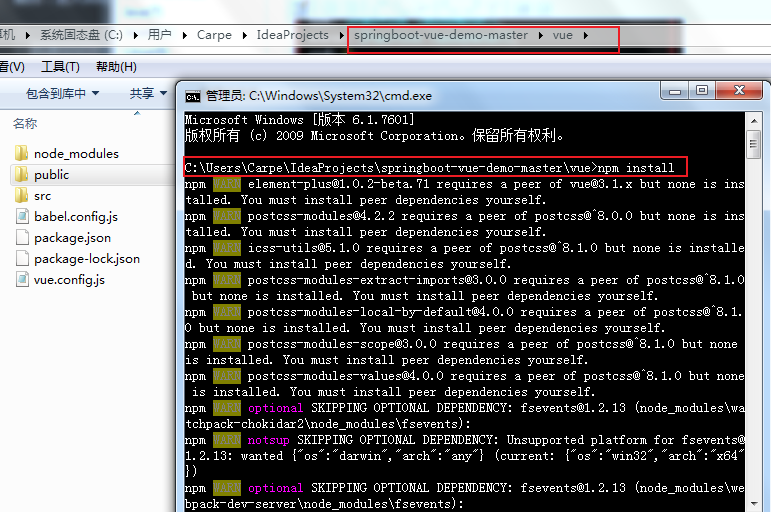Image resolution: width=771 pixels, height=512 pixels.
Task: Click the 名称 column header
Action: click(x=25, y=123)
